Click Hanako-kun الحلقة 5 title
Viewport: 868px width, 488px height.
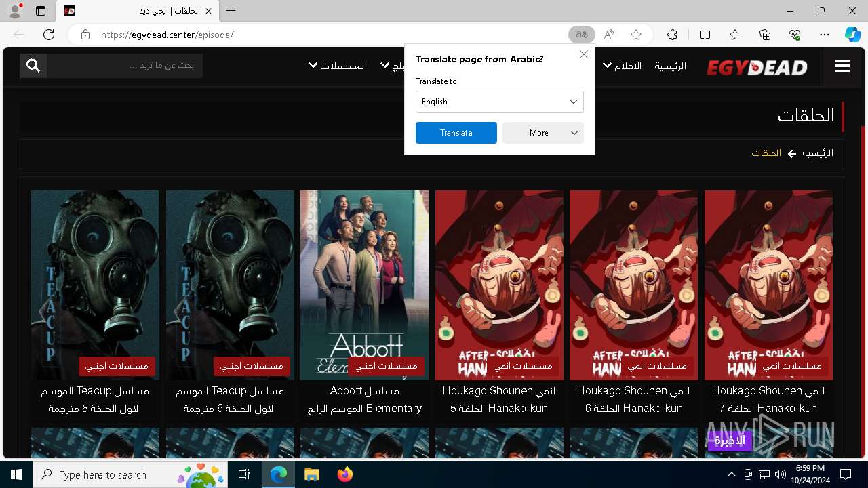click(499, 400)
